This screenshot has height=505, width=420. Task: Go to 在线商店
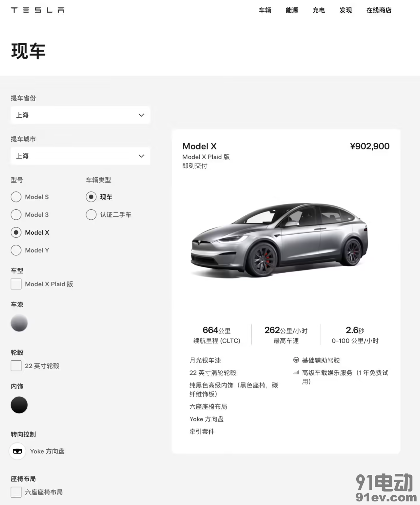[379, 10]
